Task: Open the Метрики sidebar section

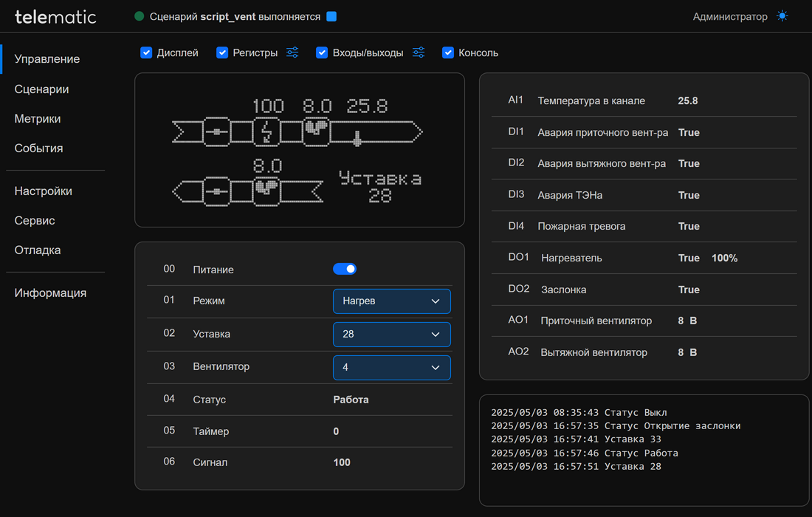Action: (x=38, y=119)
